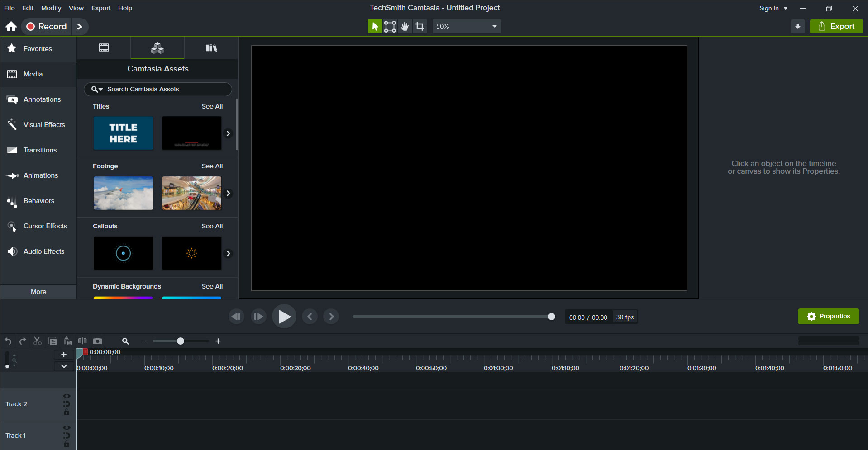Open the Audio Effects panel
The width and height of the screenshot is (868, 450).
[38, 251]
